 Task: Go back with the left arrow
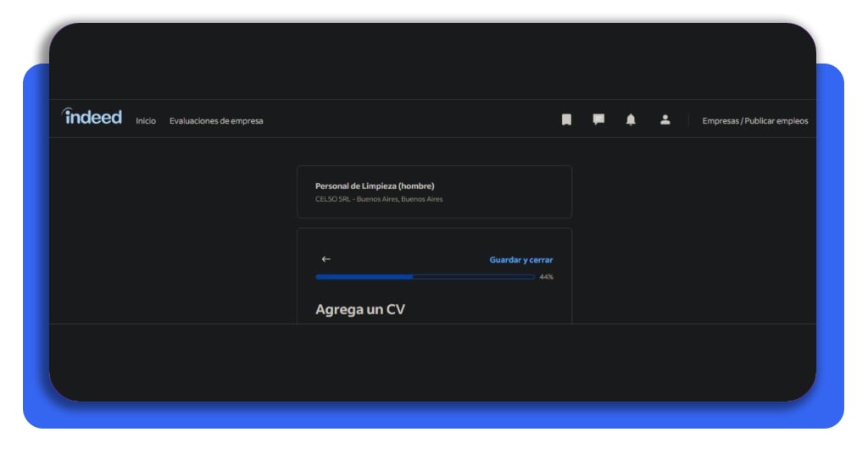[x=326, y=259]
